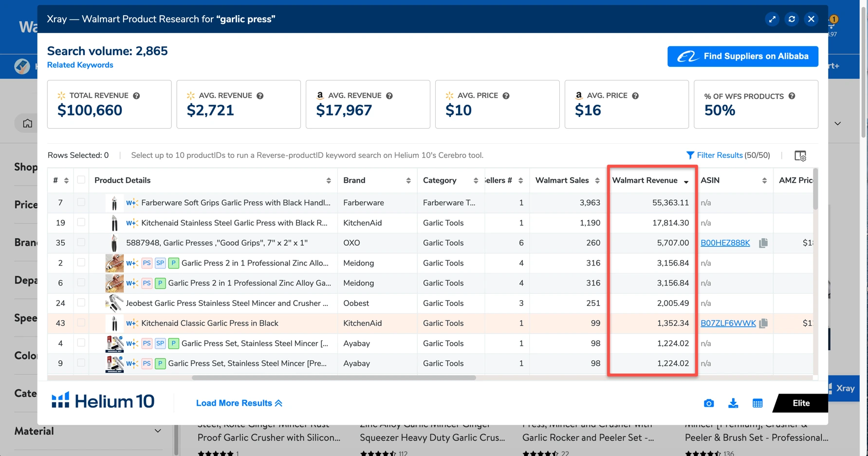Screen dimensions: 868x456
Task: Collapse the Material section chevron
Action: (x=157, y=431)
